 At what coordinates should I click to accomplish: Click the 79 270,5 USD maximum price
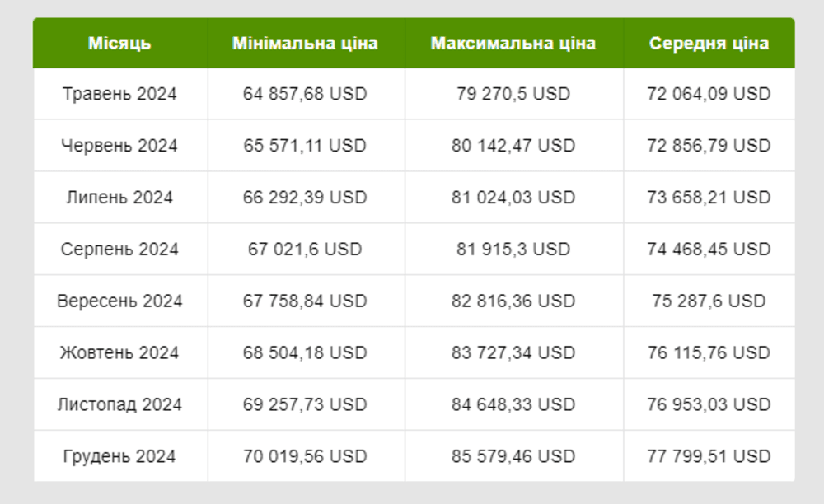pyautogui.click(x=513, y=94)
